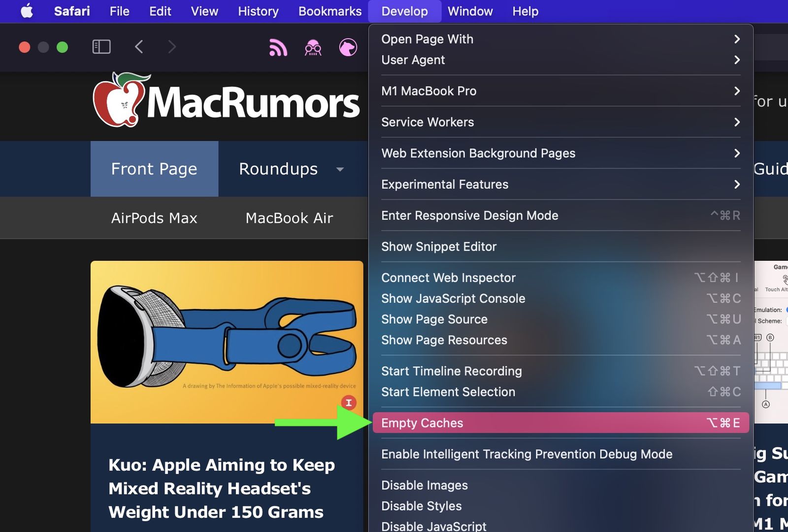
Task: Go forward with the forward arrow
Action: [x=171, y=47]
